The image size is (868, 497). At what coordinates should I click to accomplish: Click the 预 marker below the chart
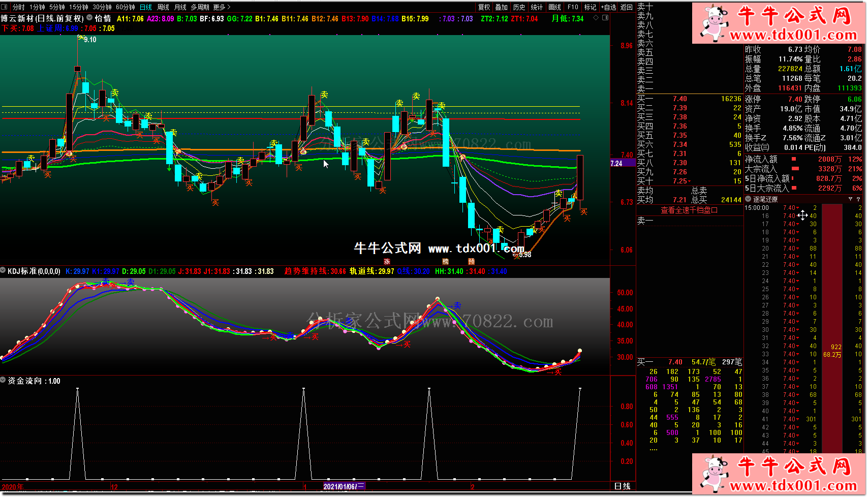coord(471,261)
